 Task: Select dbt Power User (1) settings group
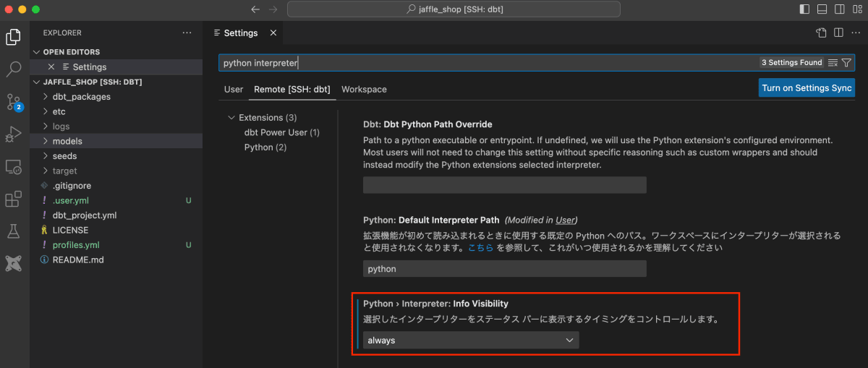click(x=282, y=132)
